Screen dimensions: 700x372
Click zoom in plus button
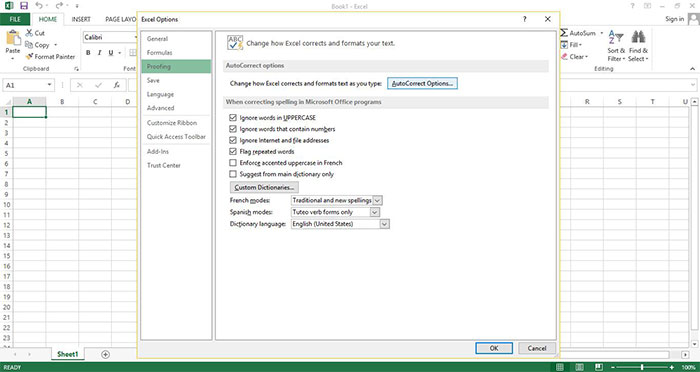671,367
